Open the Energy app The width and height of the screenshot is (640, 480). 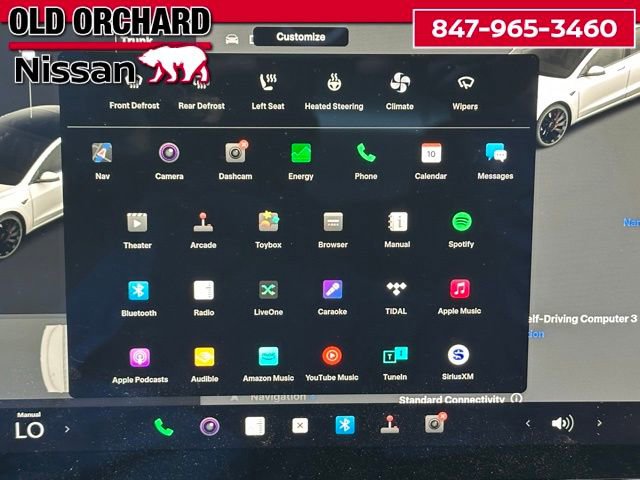coord(301,154)
